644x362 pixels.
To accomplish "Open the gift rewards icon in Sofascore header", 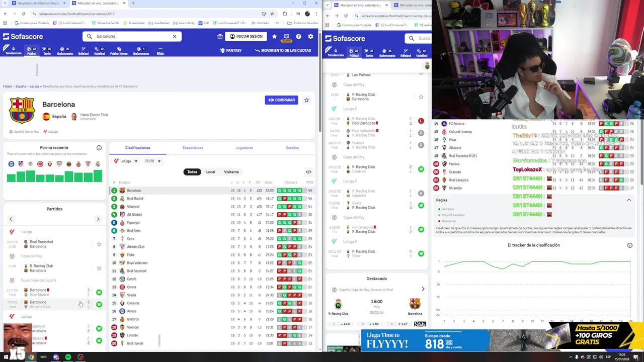I will 220,36.
